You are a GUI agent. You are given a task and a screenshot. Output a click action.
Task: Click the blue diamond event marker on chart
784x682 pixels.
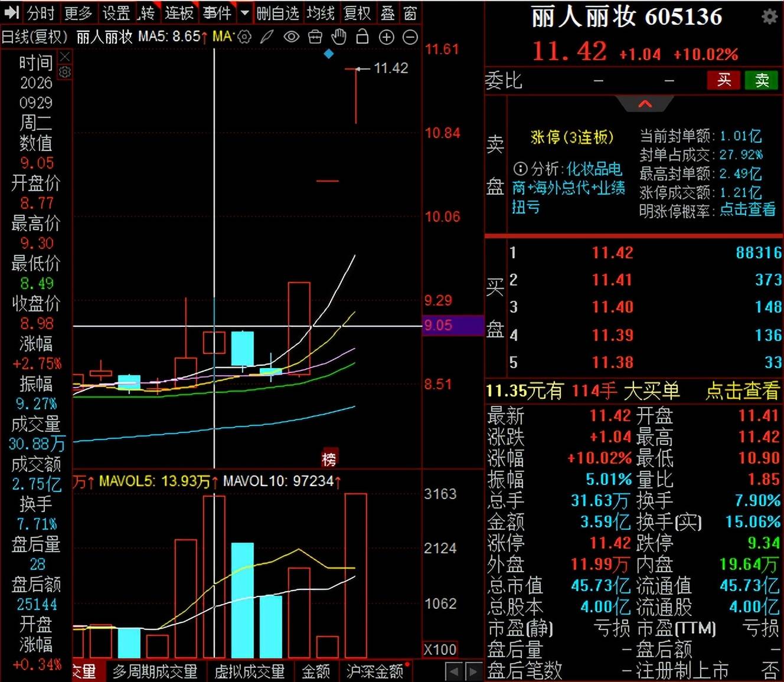coord(329,54)
